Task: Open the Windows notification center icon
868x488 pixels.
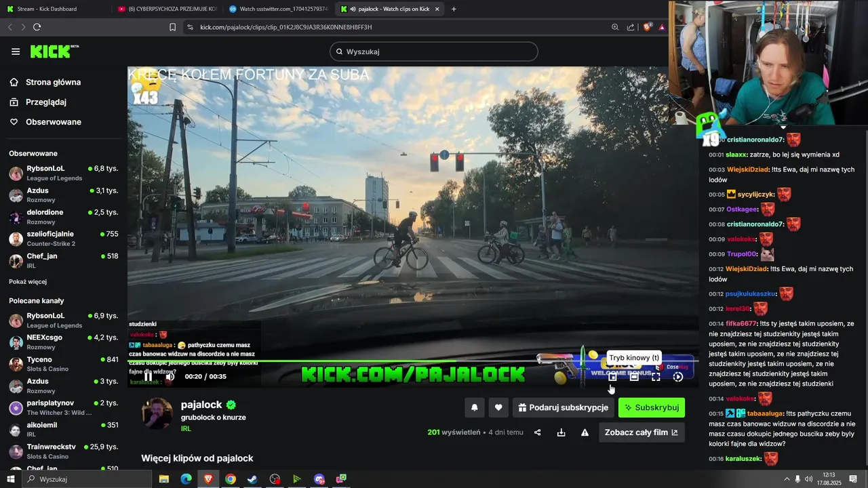Action: [853, 479]
